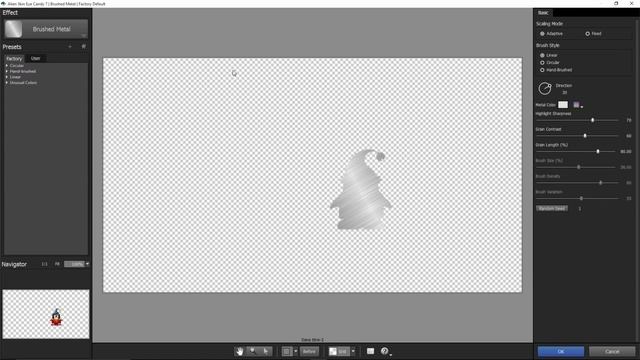The height and width of the screenshot is (360, 640).
Task: Open the Brushed Metal effect selector dropdown
Action: click(x=83, y=36)
